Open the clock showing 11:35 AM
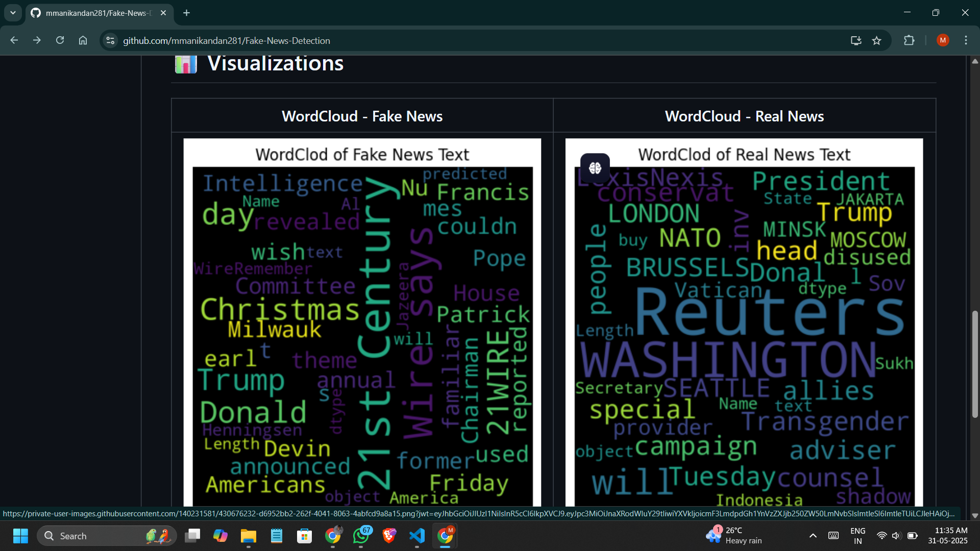 [x=948, y=536]
